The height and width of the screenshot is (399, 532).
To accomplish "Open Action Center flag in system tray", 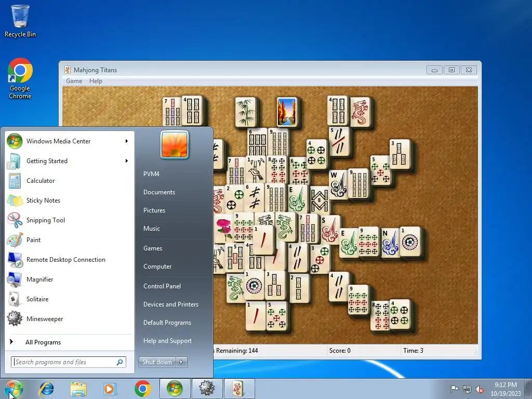I will pos(454,389).
